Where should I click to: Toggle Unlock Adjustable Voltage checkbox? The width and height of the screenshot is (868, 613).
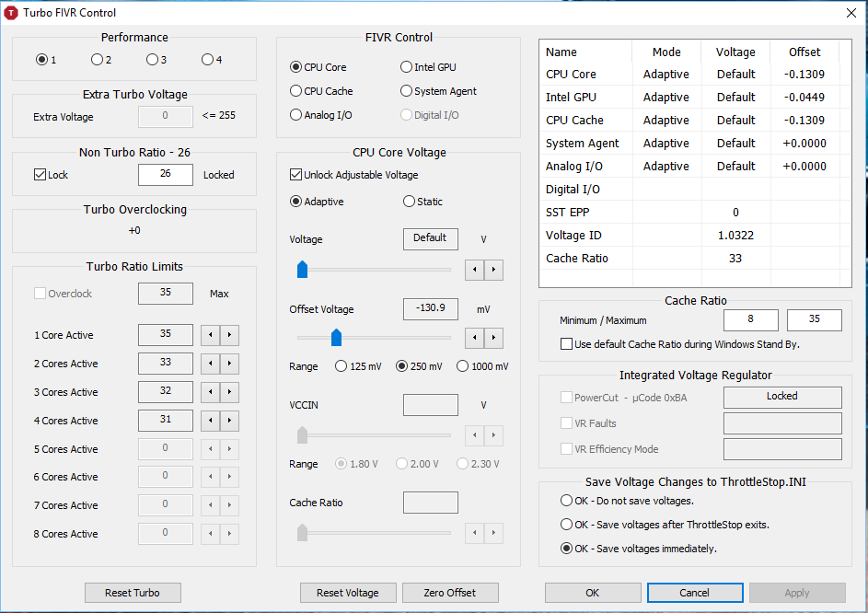(295, 175)
